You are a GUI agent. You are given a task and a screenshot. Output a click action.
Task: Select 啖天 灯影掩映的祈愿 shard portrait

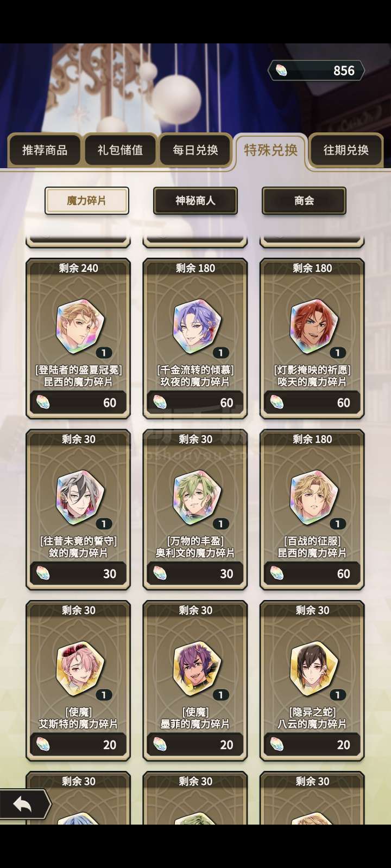click(313, 326)
